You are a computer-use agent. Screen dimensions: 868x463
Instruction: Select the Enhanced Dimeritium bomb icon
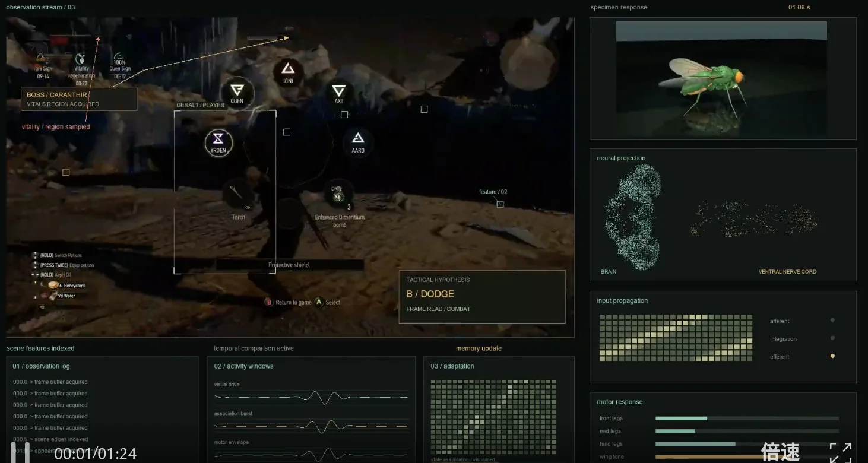[x=340, y=194]
